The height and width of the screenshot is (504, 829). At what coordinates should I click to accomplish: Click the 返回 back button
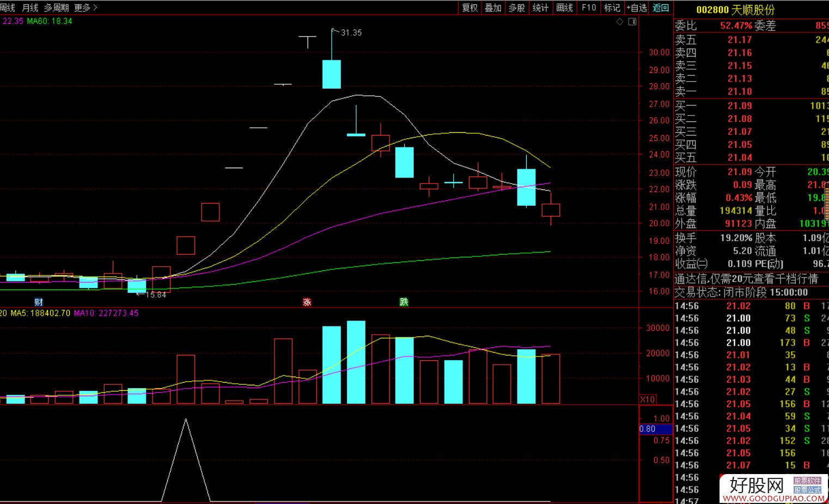tap(661, 8)
